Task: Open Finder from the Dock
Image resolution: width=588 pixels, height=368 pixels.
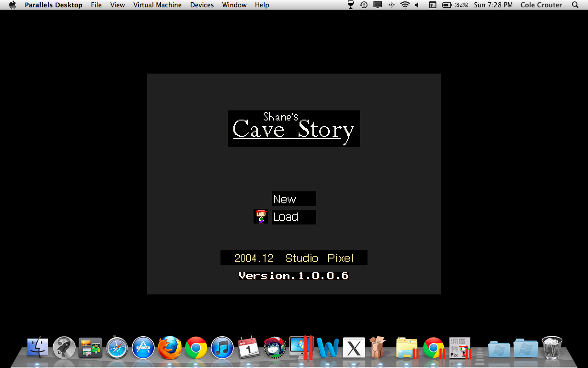Action: click(x=38, y=348)
